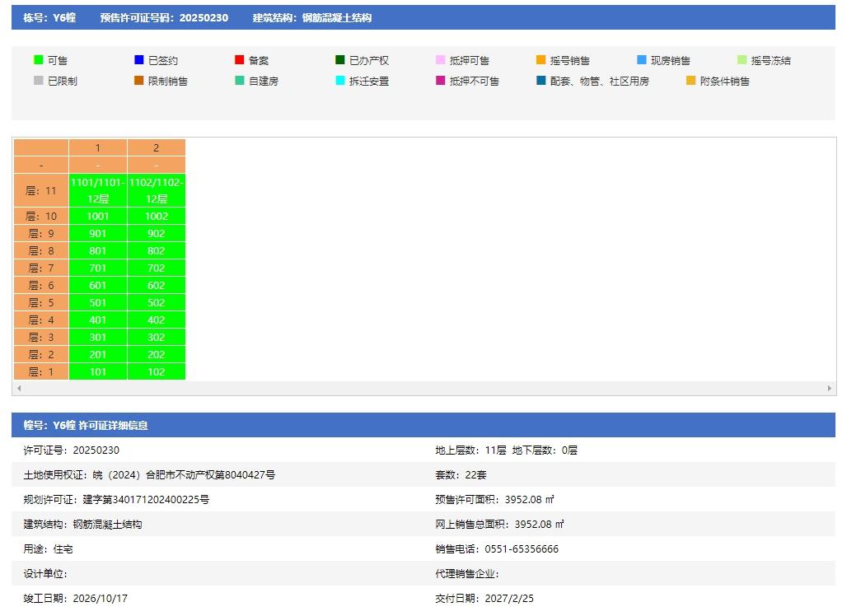Viewport: 847px width, 616px height.
Task: View unit 701
Action: (98, 268)
